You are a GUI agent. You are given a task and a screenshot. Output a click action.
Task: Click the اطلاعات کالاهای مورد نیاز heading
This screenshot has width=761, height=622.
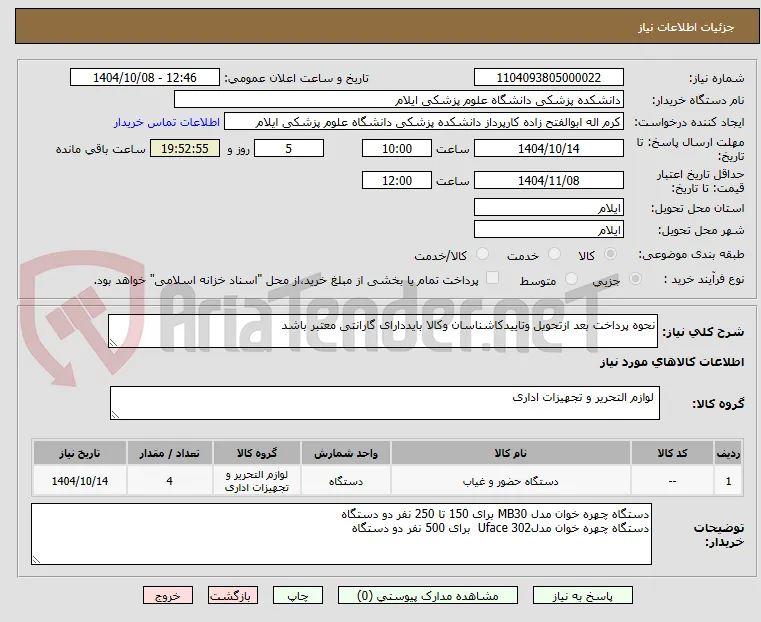click(672, 362)
